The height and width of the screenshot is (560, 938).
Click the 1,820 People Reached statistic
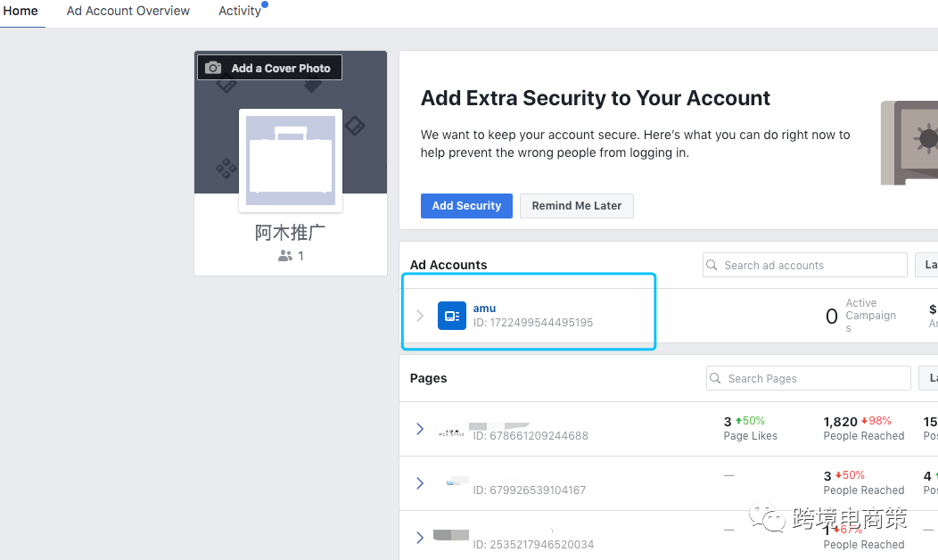(x=864, y=428)
